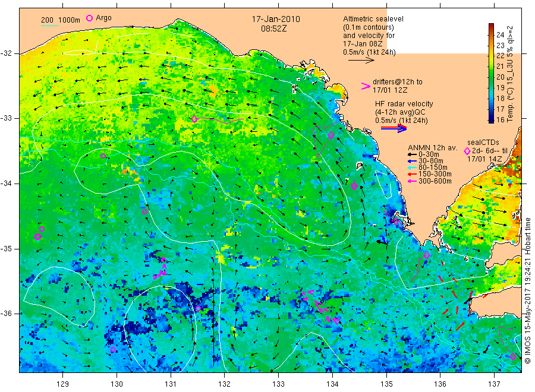Click the dark red top of temperature colorbar
Screen dimensions: 535x392
[491, 26]
